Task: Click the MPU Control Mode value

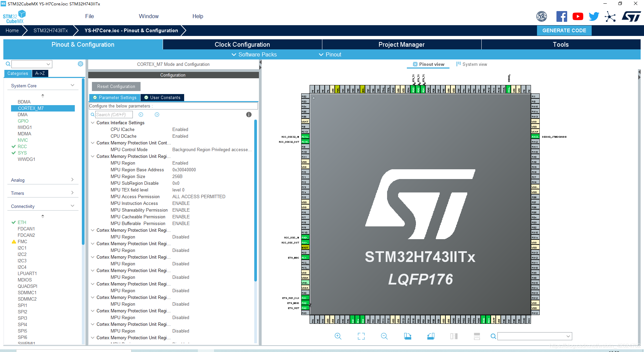Action: tap(212, 149)
